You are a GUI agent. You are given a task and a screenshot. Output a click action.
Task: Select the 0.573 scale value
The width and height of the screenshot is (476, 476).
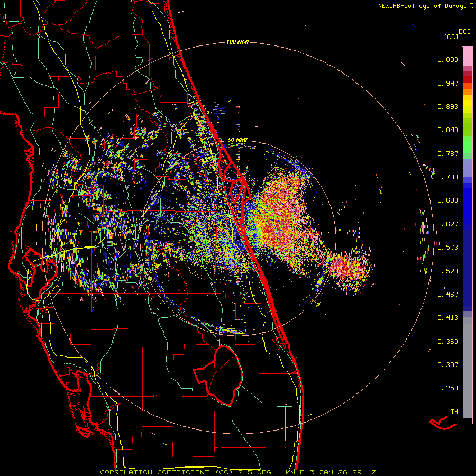click(448, 248)
